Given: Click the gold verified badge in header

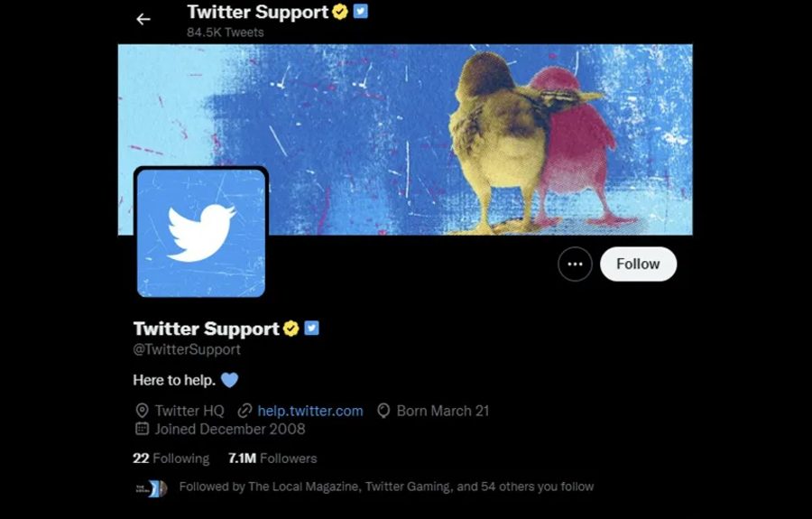Looking at the screenshot, I should [x=340, y=11].
